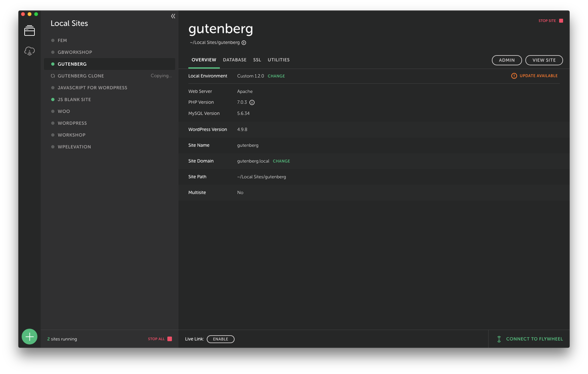Image resolution: width=588 pixels, height=374 pixels.
Task: Click the Site Name value gutenberg
Action: pos(248,145)
